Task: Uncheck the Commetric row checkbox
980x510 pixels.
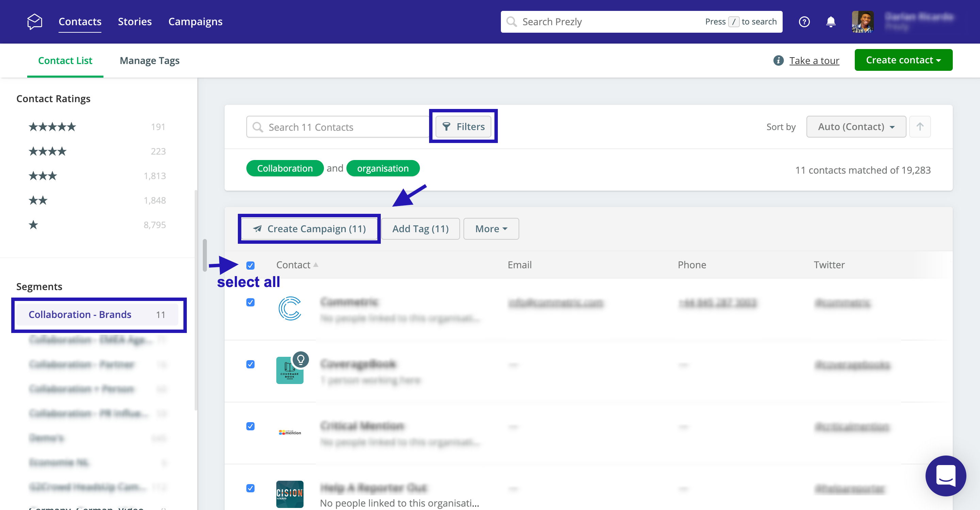Action: coord(250,302)
